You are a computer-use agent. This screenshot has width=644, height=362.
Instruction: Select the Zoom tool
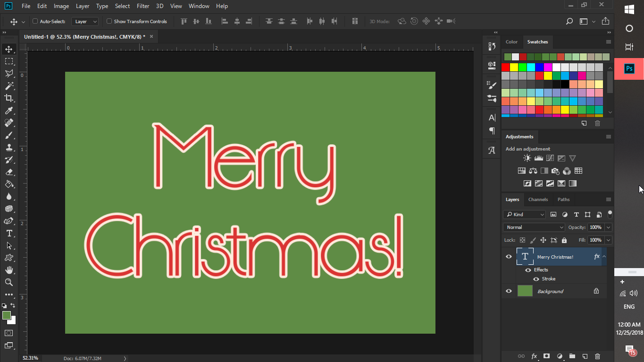pos(9,282)
